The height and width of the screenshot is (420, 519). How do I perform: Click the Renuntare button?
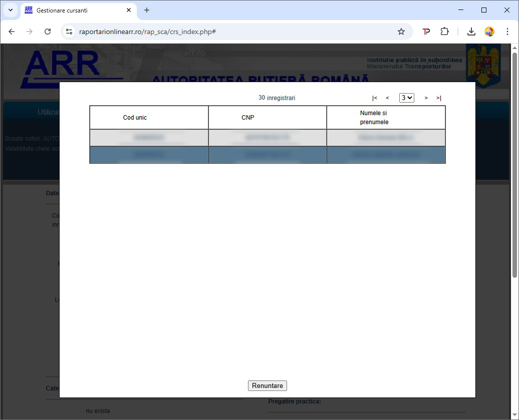coord(268,385)
